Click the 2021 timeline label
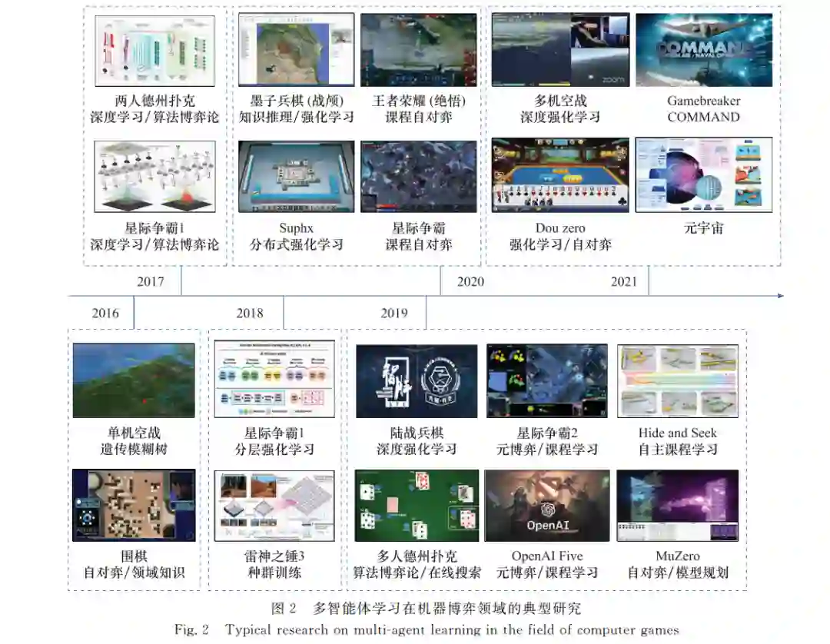 (624, 281)
